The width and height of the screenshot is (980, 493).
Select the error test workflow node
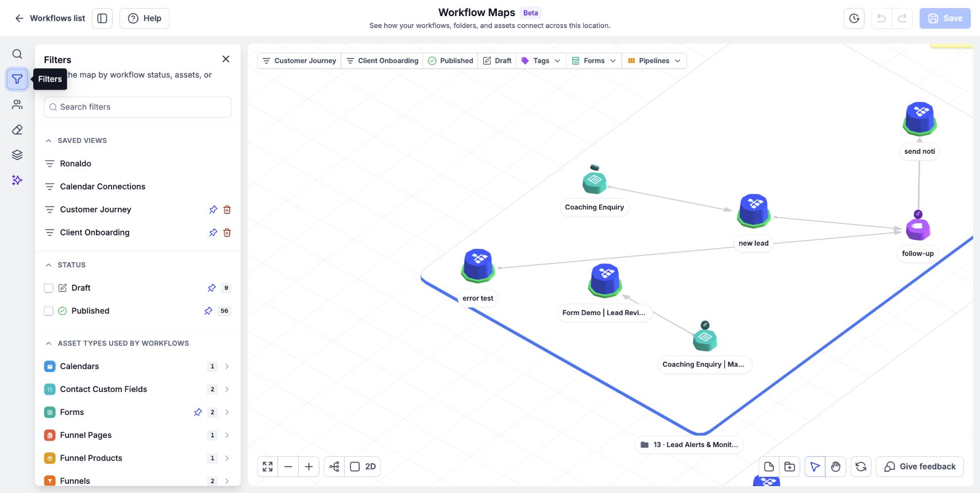click(478, 266)
